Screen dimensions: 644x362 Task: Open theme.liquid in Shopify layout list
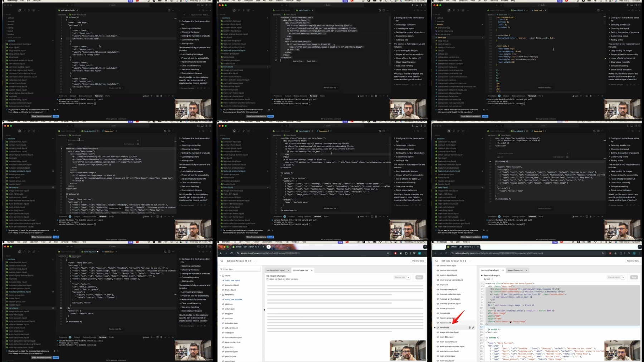pyautogui.click(x=230, y=290)
